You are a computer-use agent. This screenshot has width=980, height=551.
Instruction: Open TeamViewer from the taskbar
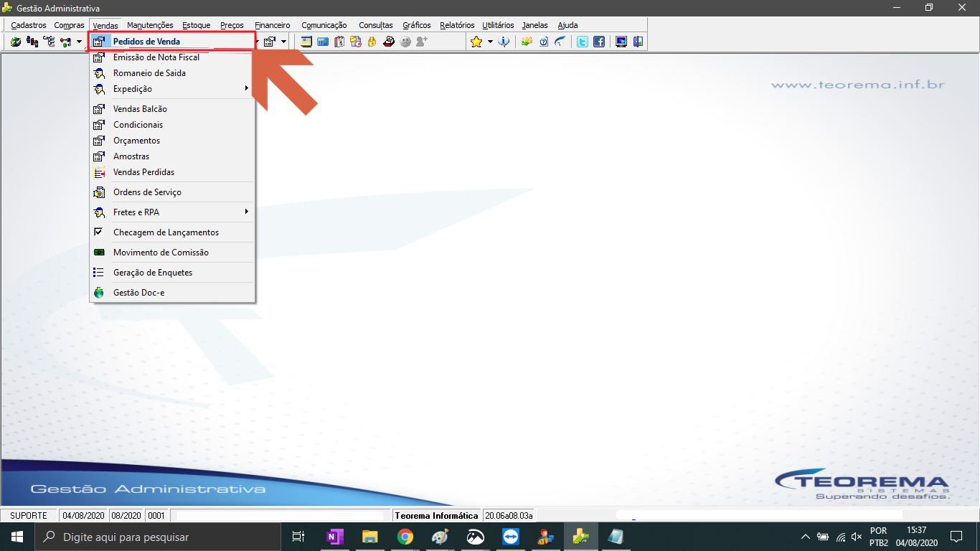511,537
